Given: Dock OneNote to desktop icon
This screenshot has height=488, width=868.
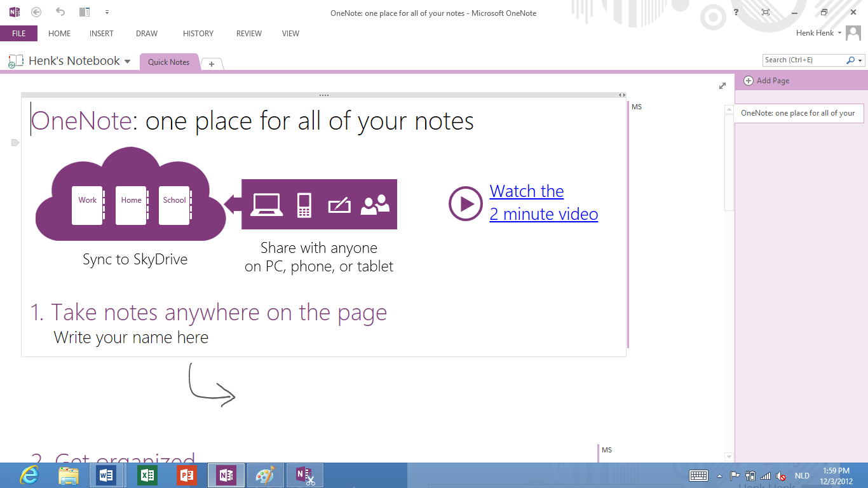Looking at the screenshot, I should pyautogui.click(x=85, y=12).
